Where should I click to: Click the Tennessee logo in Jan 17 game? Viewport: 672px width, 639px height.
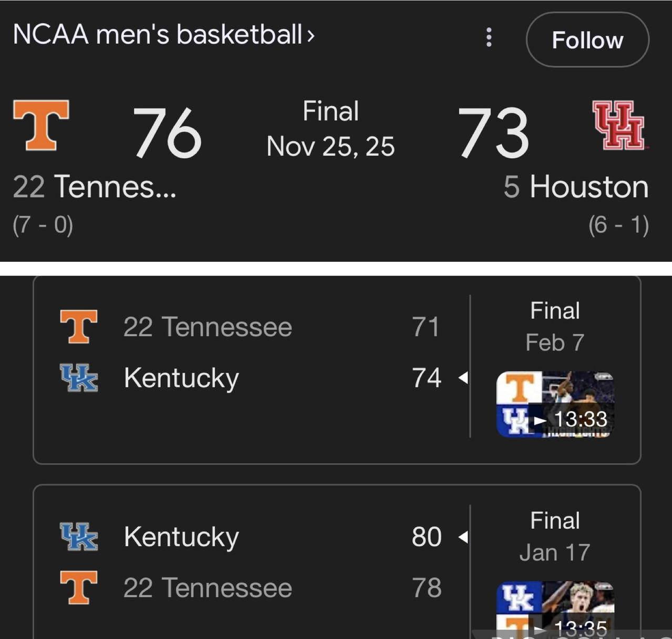coord(79,588)
